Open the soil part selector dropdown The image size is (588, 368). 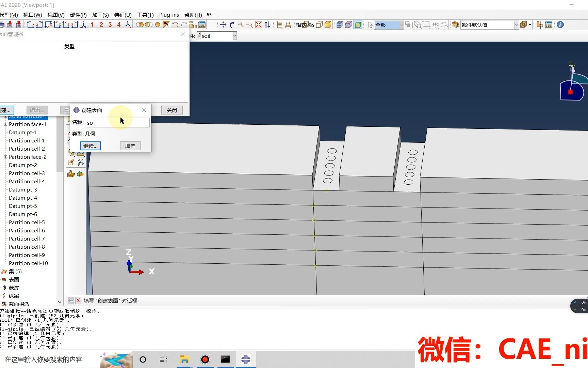234,35
